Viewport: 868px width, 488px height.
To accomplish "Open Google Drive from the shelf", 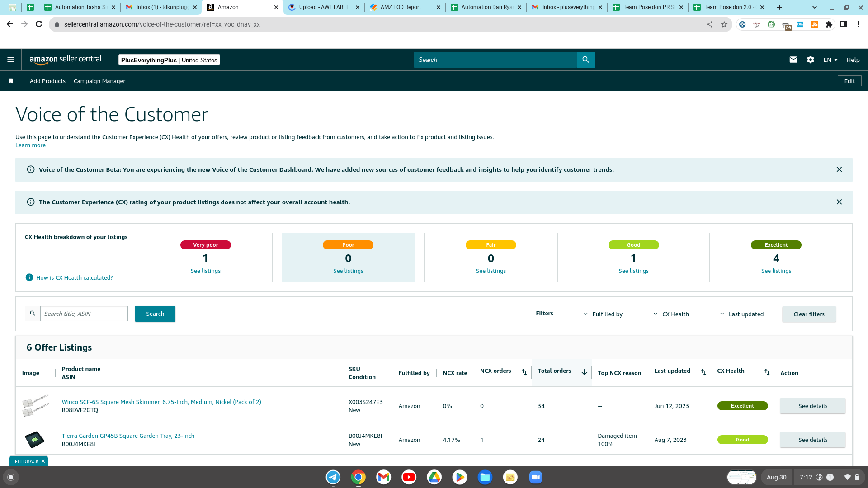I will (x=434, y=477).
